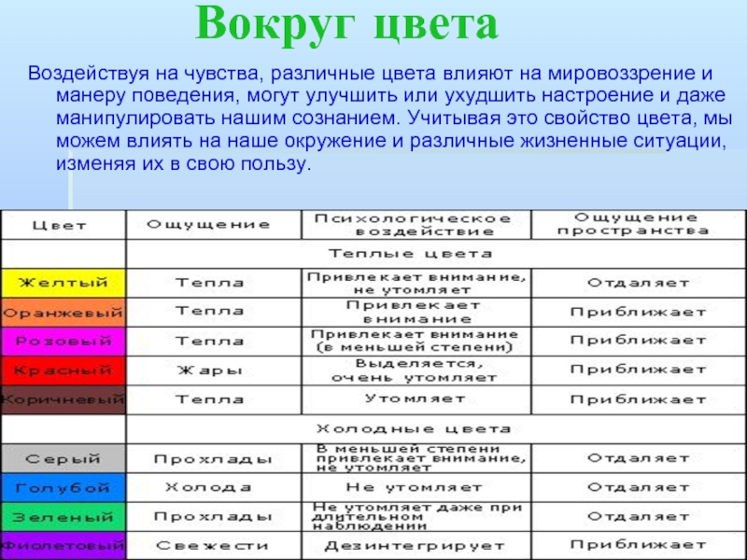This screenshot has height=560, width=747.
Task: Pick the gray "Серый" color cell
Action: (x=63, y=458)
